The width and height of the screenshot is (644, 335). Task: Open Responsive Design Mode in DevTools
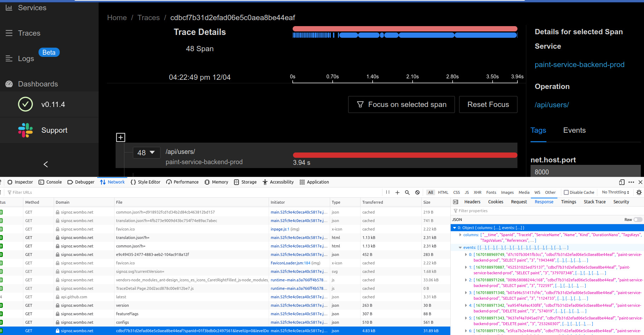tap(622, 182)
